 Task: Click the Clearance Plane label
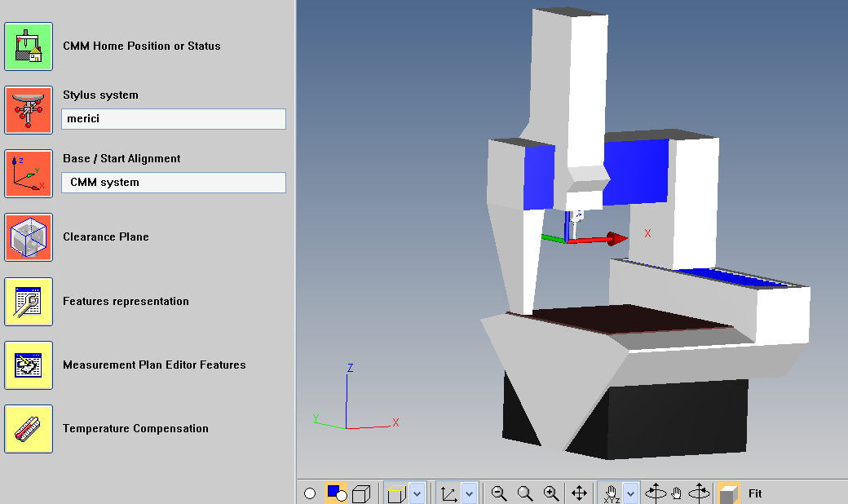pos(106,237)
